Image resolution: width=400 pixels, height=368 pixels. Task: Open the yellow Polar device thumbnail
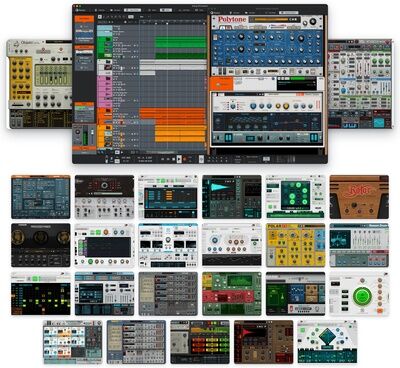[295, 245]
